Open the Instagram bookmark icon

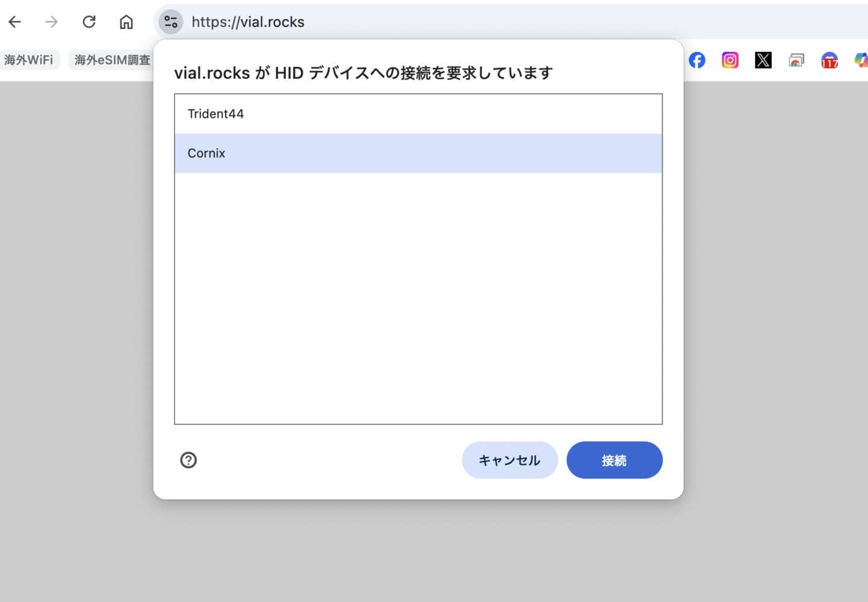pyautogui.click(x=730, y=60)
